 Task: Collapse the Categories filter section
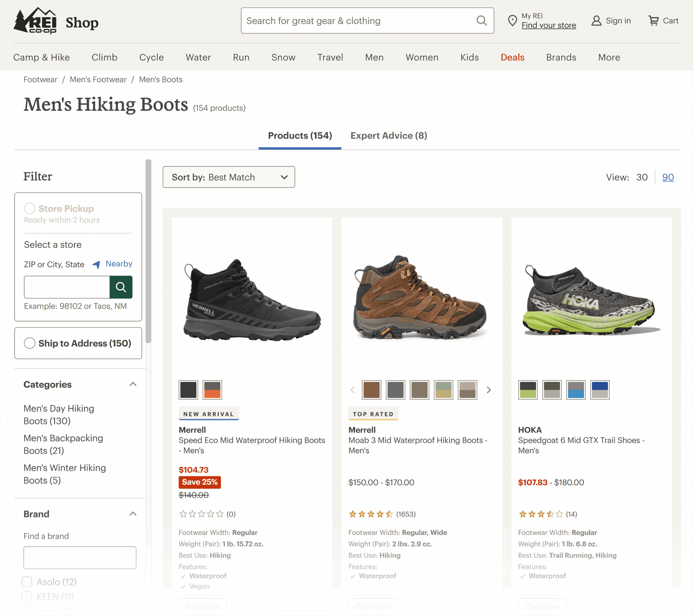pos(133,384)
